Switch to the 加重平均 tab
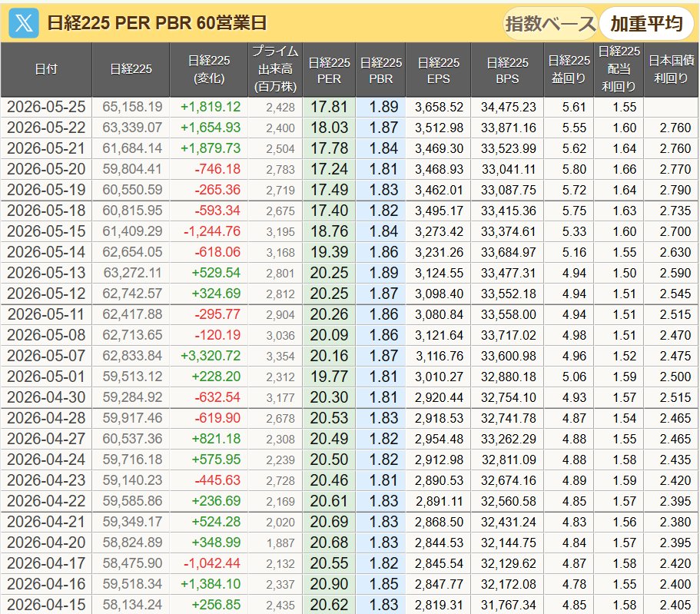700x614 pixels. 646,23
